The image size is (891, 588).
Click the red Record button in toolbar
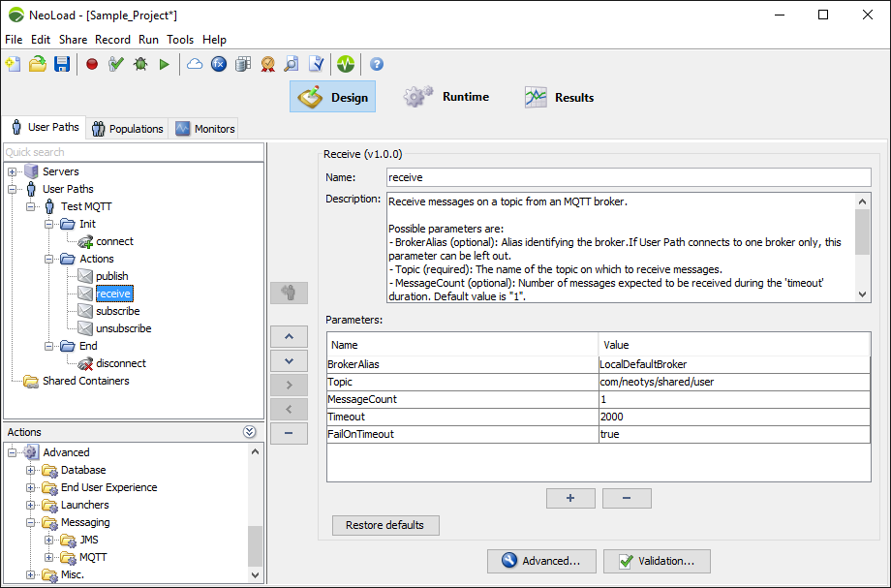[92, 64]
